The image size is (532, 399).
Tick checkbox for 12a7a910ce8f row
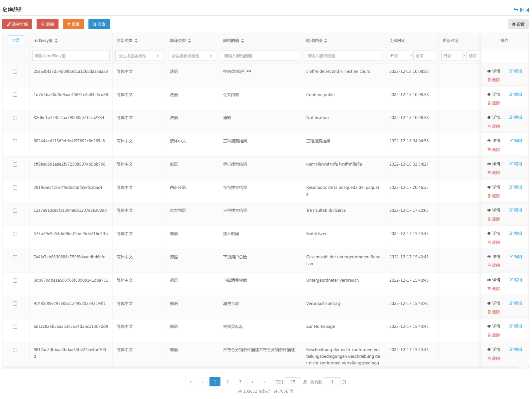coord(15,211)
